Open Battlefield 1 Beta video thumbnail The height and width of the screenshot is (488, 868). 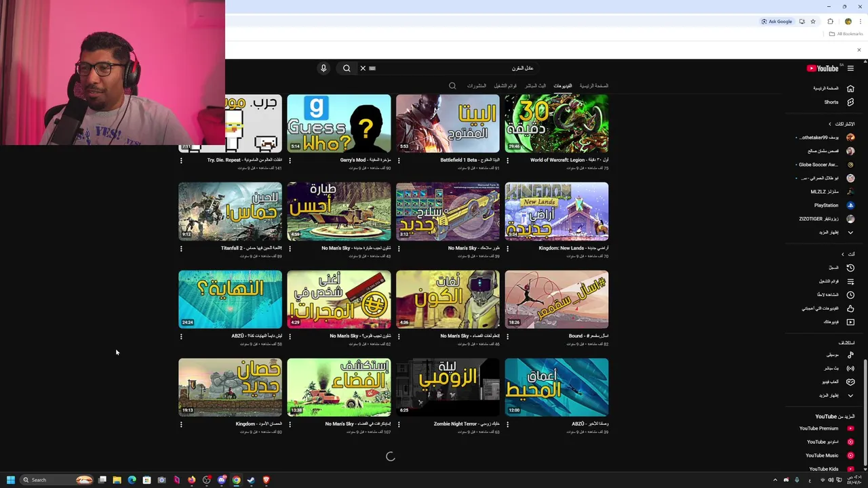point(448,123)
